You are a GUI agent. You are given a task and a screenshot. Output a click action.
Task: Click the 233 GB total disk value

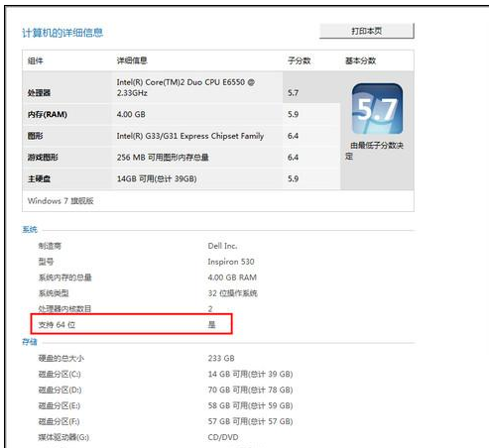[x=221, y=358]
